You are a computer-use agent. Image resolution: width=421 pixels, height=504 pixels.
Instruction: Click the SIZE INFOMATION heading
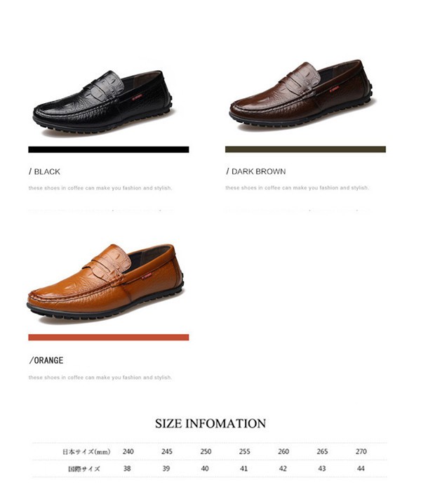click(x=210, y=423)
